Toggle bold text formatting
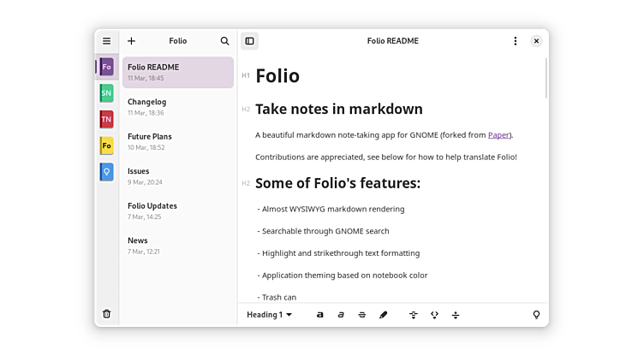The height and width of the screenshot is (362, 644). click(x=320, y=315)
